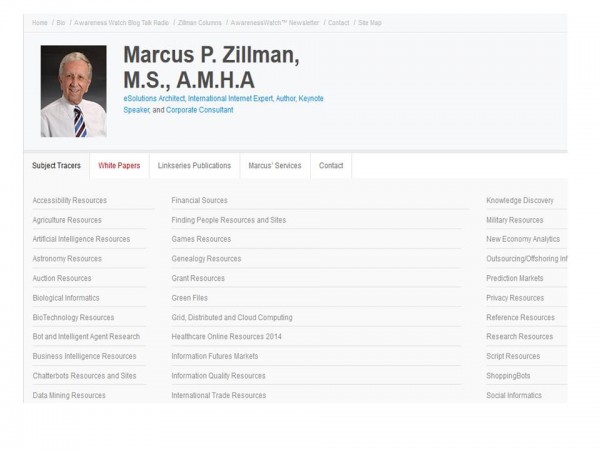Open Genealogy Resources
The height and width of the screenshot is (450, 600).
point(206,259)
